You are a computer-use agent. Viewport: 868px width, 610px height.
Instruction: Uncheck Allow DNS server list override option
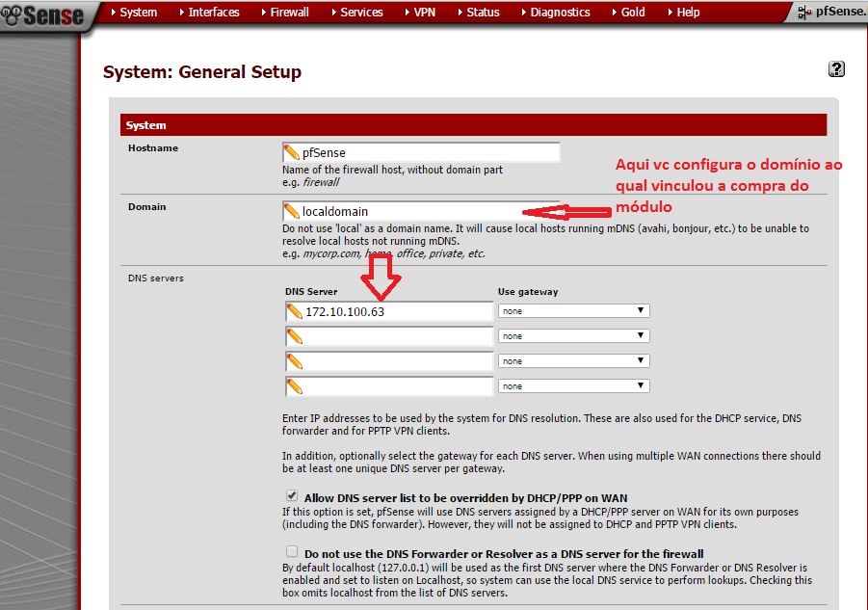point(292,494)
